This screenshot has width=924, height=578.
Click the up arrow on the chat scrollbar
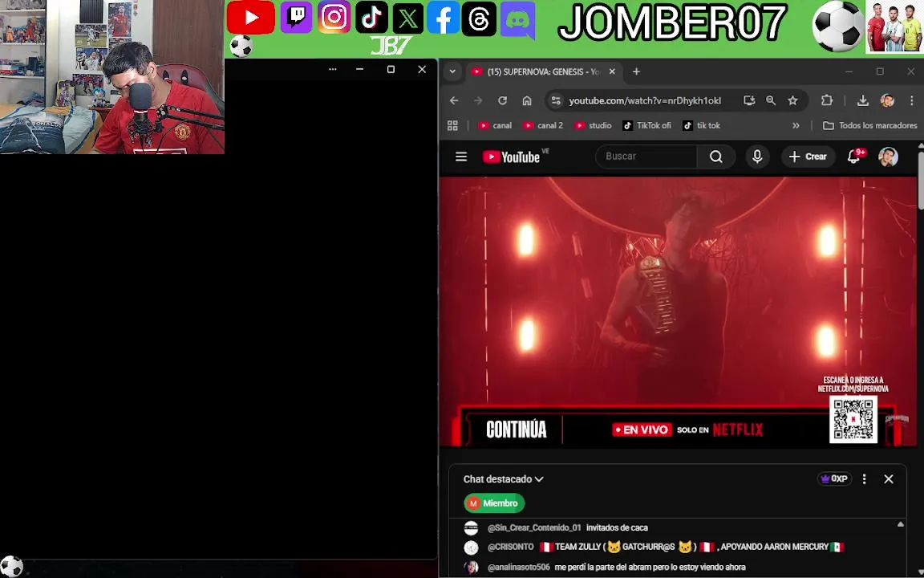click(901, 523)
